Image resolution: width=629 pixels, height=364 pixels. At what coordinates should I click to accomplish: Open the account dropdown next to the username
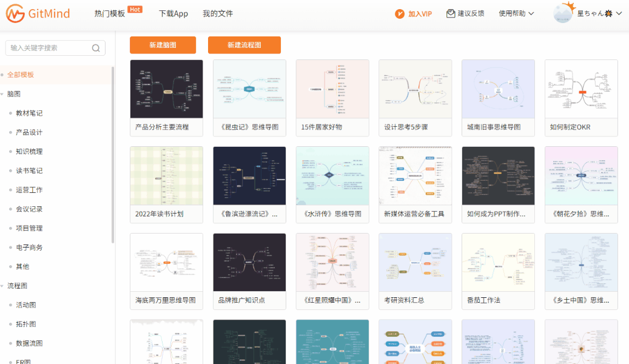tap(617, 13)
